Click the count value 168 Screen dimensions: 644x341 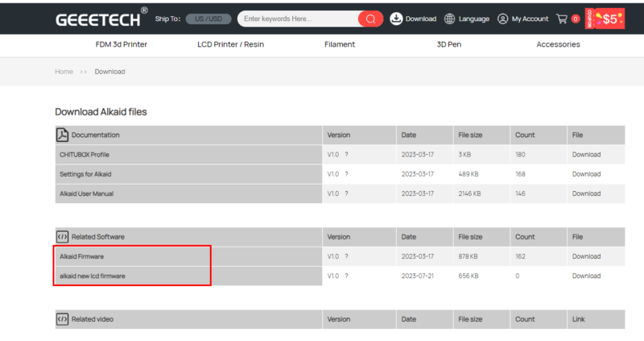(x=520, y=174)
